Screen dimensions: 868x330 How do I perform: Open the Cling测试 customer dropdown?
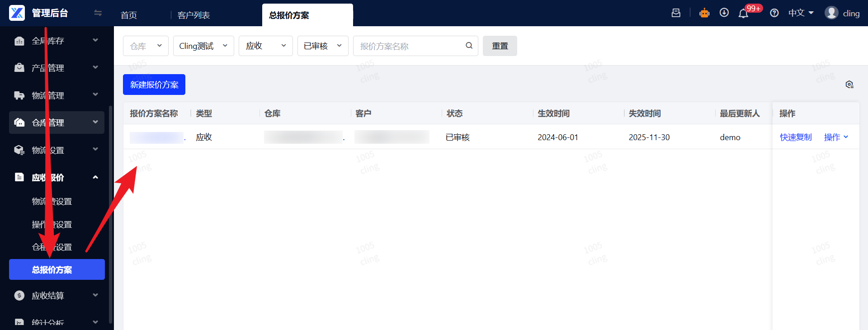click(x=203, y=46)
